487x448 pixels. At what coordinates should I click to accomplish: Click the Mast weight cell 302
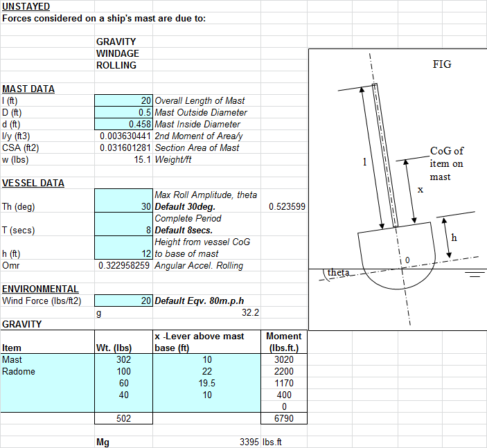coord(123,359)
